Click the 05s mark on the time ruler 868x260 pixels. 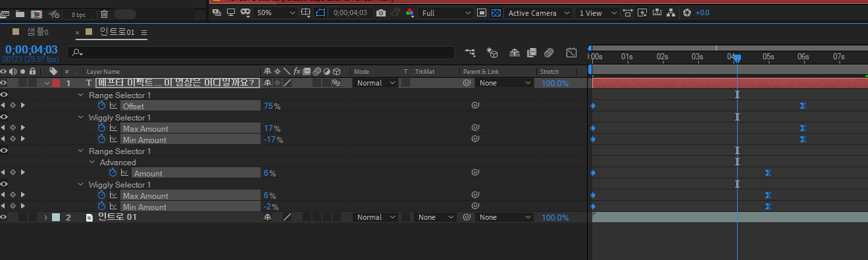768,57
